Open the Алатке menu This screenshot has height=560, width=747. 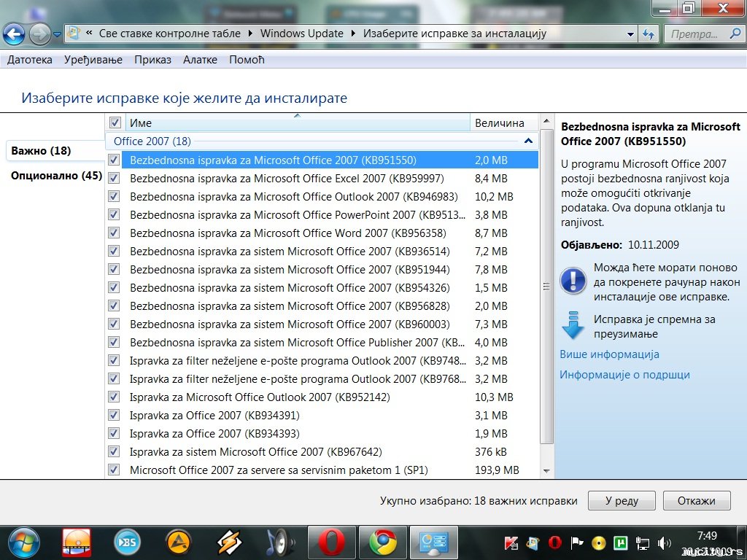pyautogui.click(x=200, y=60)
